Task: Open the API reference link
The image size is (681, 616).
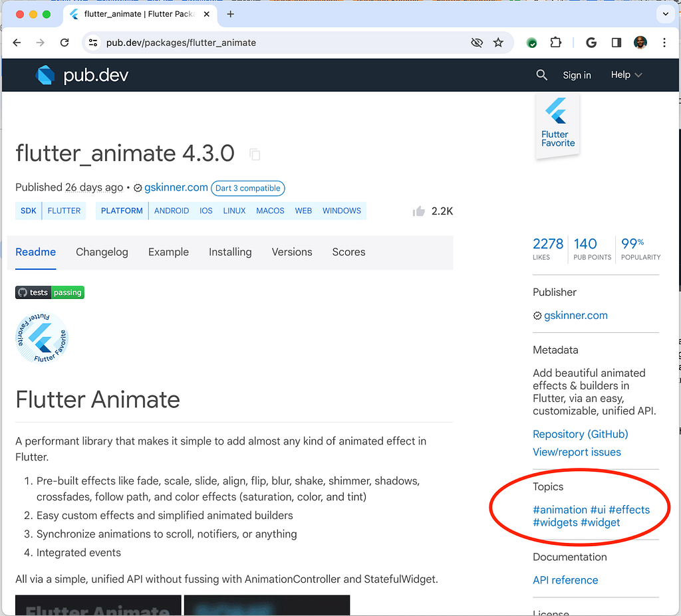Action: click(x=565, y=580)
